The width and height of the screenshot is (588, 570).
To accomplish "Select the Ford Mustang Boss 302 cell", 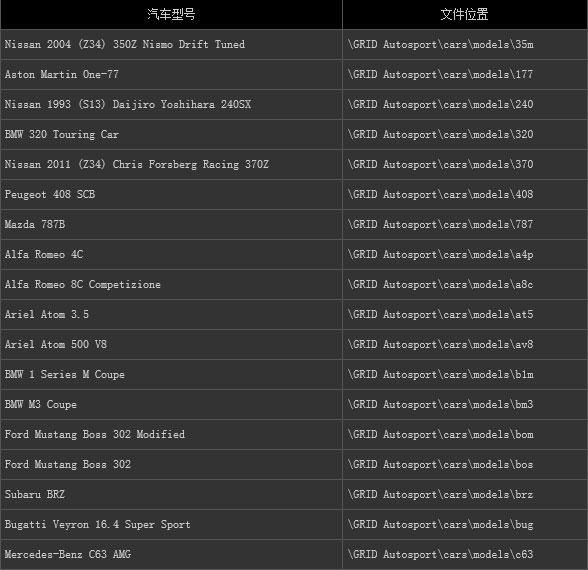I will tap(171, 465).
